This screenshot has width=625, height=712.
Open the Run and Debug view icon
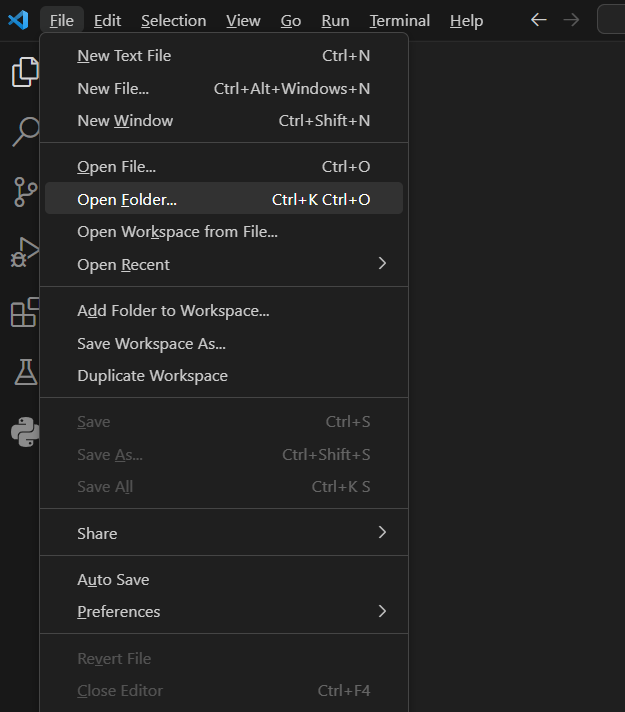(x=25, y=252)
